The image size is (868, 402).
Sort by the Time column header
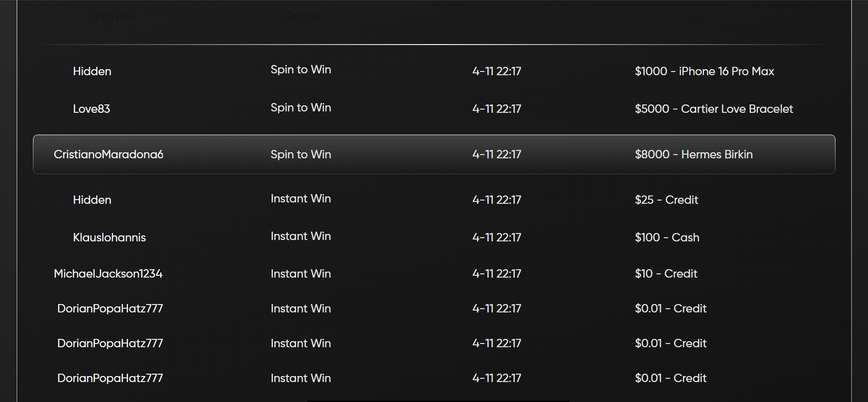point(496,16)
